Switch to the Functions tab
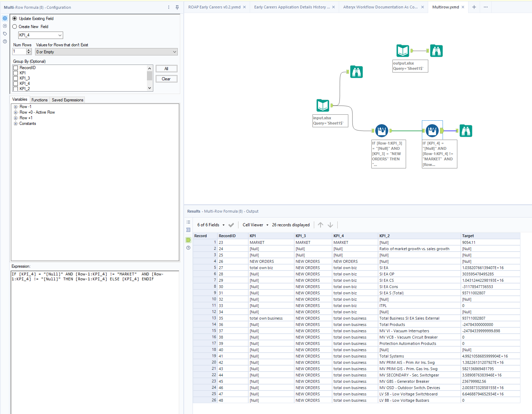 tap(39, 100)
